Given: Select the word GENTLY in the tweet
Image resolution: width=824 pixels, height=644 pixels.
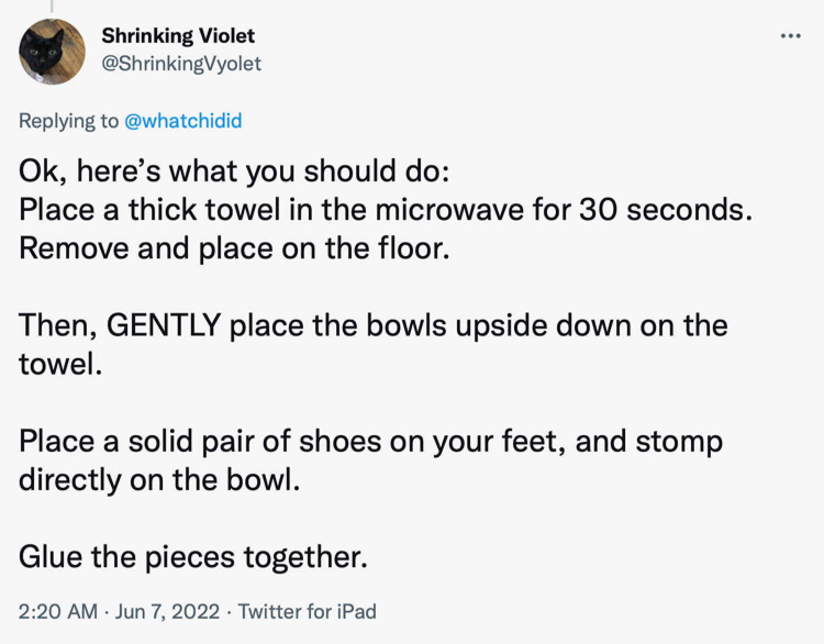Looking at the screenshot, I should tap(164, 325).
